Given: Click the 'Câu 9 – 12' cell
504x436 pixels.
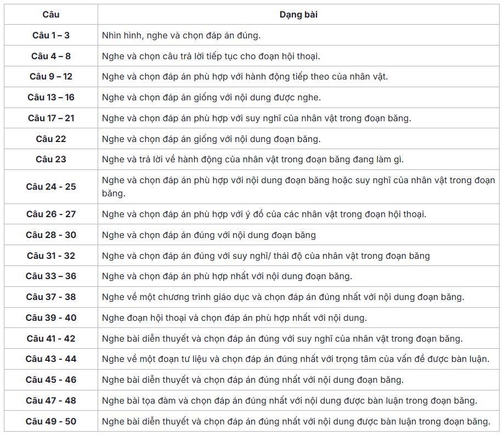Looking at the screenshot, I should point(51,77).
